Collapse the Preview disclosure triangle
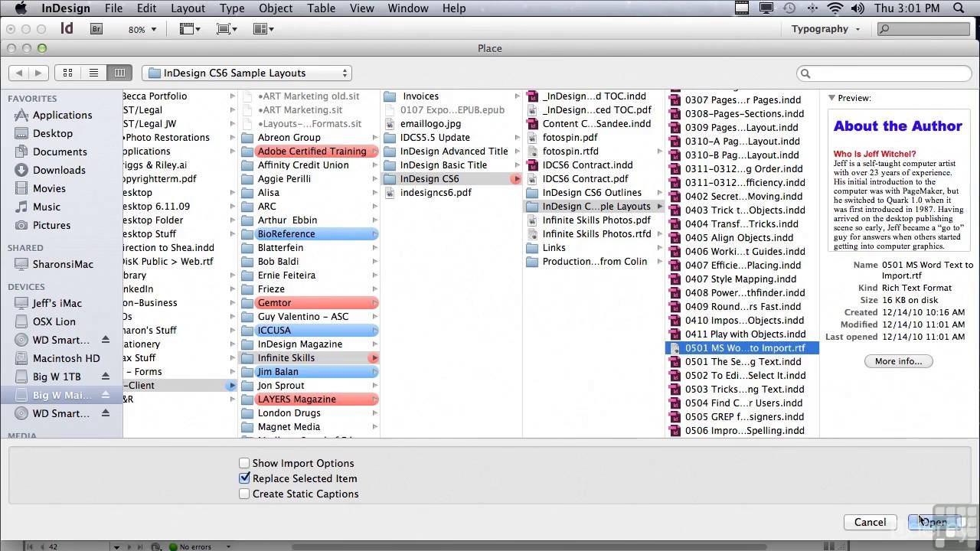980x551 pixels. 831,98
